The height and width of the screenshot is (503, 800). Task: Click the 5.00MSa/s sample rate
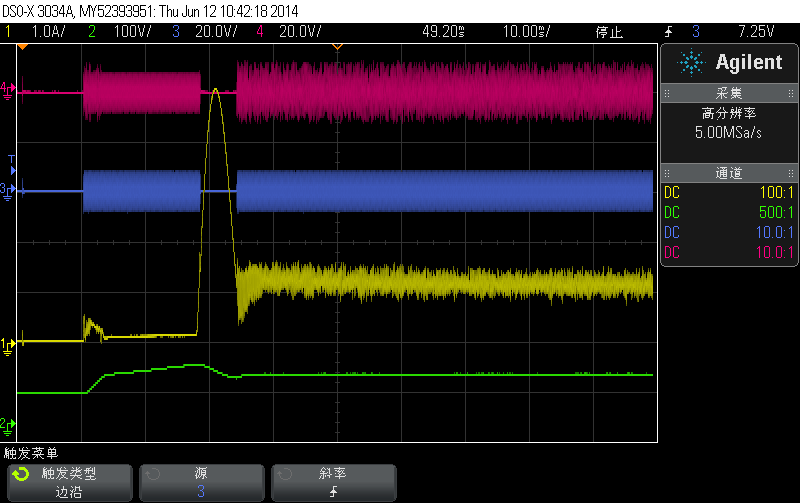(728, 133)
